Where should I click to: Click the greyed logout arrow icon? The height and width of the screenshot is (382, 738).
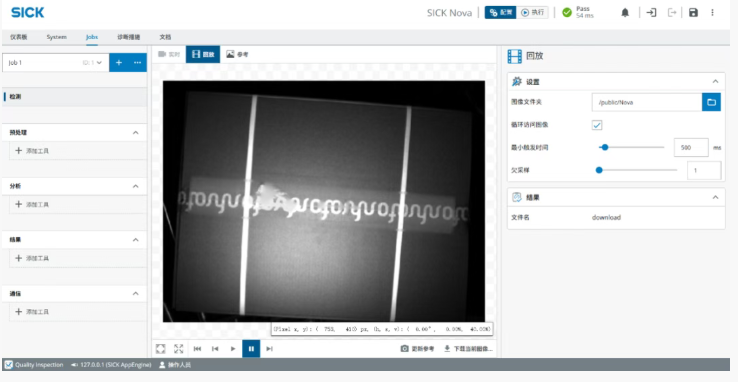click(x=672, y=13)
